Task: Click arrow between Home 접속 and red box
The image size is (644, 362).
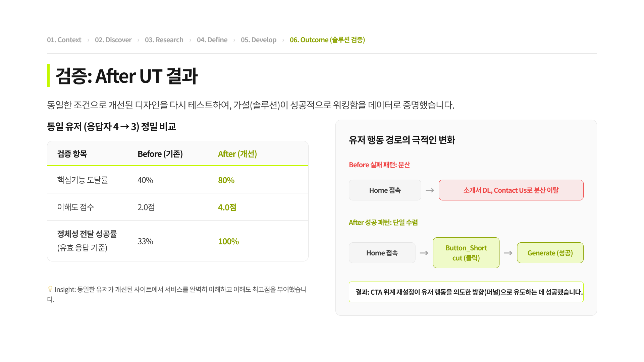Action: tap(430, 190)
